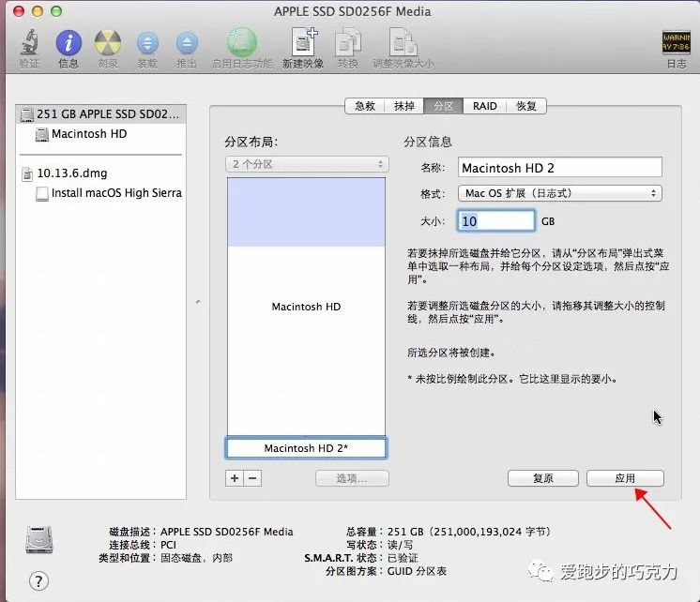Image resolution: width=700 pixels, height=602 pixels.
Task: Click the Apply (应用) button
Action: [x=625, y=478]
